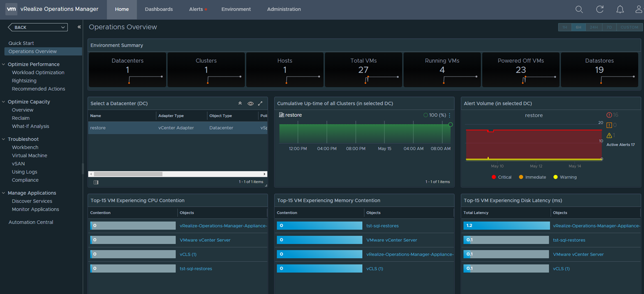Viewport: 644px width, 294px height.
Task: Click the restore cluster icon in the up-time chart
Action: coord(281,115)
